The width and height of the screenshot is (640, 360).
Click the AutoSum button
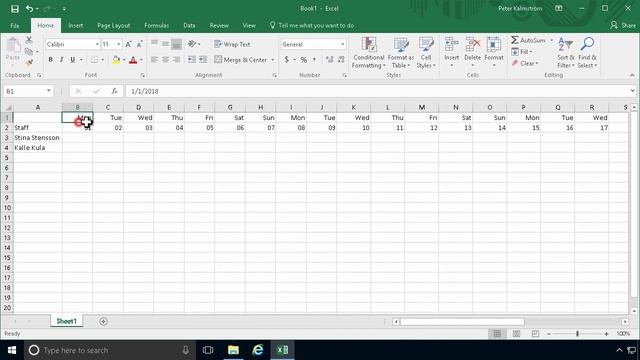(528, 40)
